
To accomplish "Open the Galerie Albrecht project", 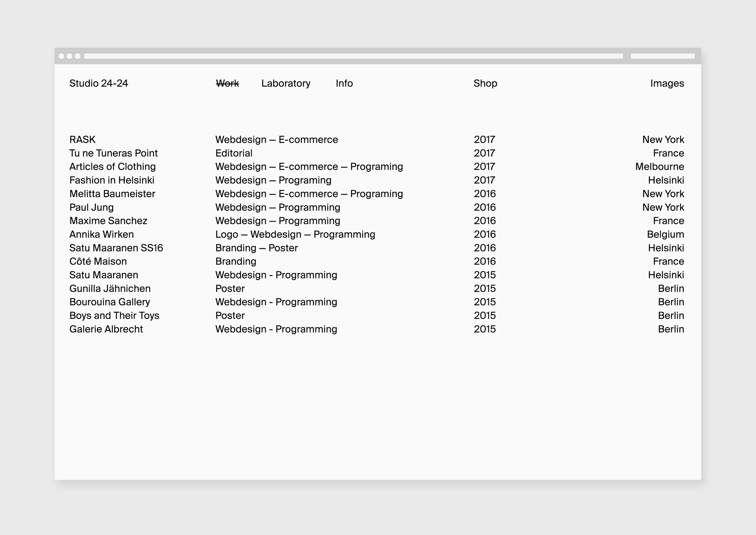I will [106, 329].
